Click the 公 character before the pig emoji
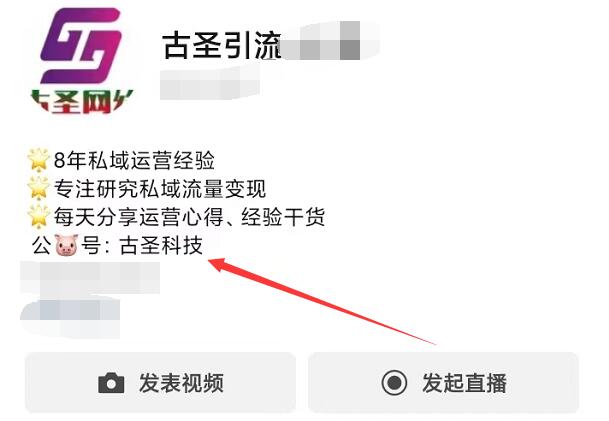609x421 pixels. pyautogui.click(x=42, y=245)
